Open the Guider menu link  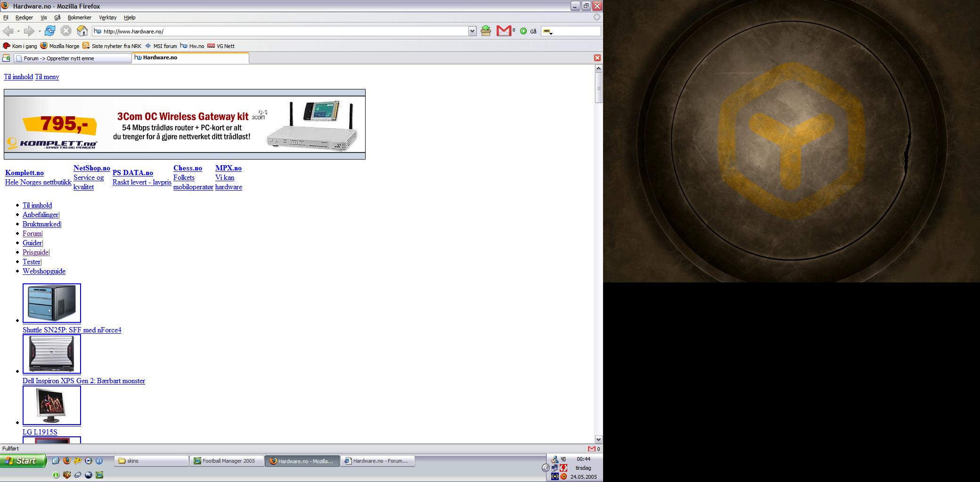pyautogui.click(x=32, y=243)
